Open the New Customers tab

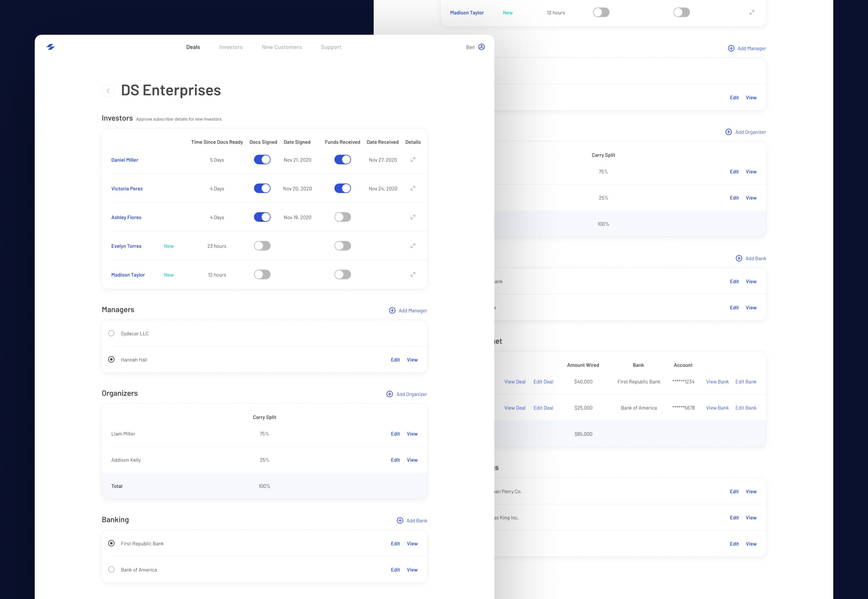coord(281,47)
